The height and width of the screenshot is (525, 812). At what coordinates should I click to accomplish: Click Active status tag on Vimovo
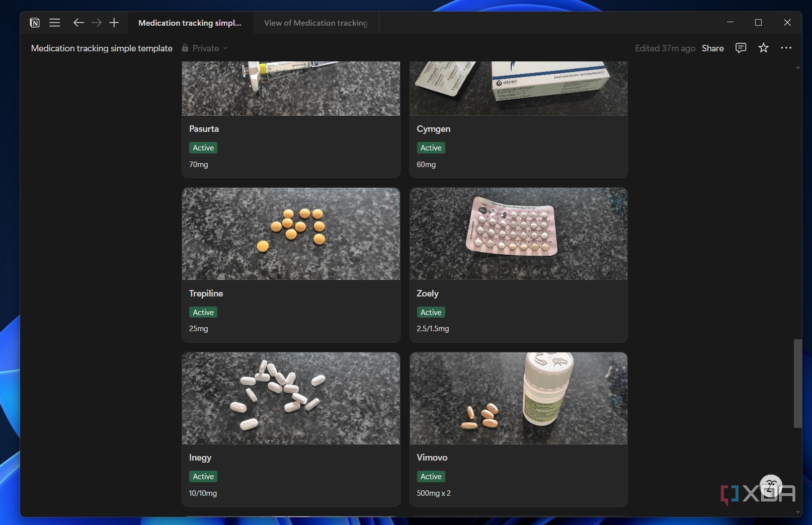[431, 477]
